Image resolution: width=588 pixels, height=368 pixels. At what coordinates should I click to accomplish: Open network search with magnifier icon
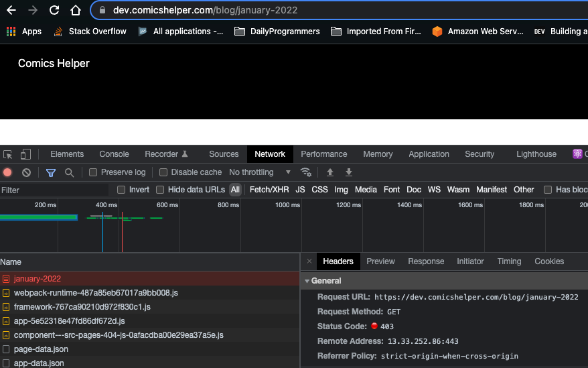pos(69,172)
